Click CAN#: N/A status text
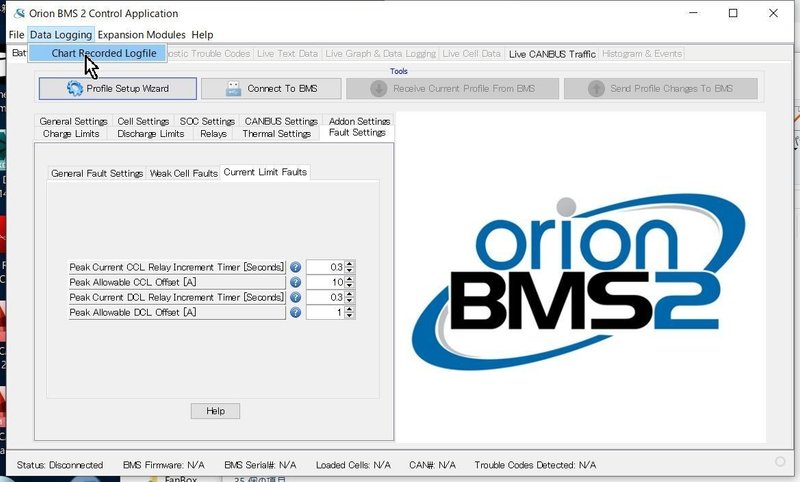This screenshot has height=482, width=800. click(432, 465)
